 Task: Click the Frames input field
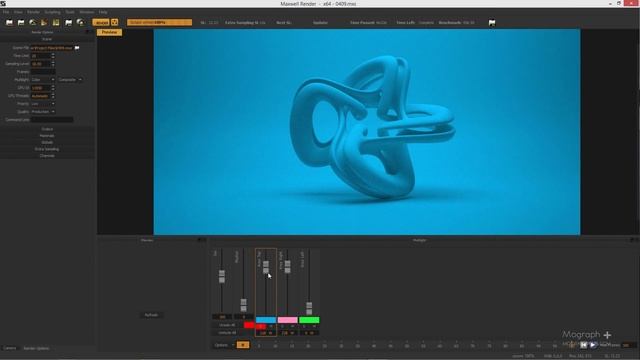(x=43, y=72)
